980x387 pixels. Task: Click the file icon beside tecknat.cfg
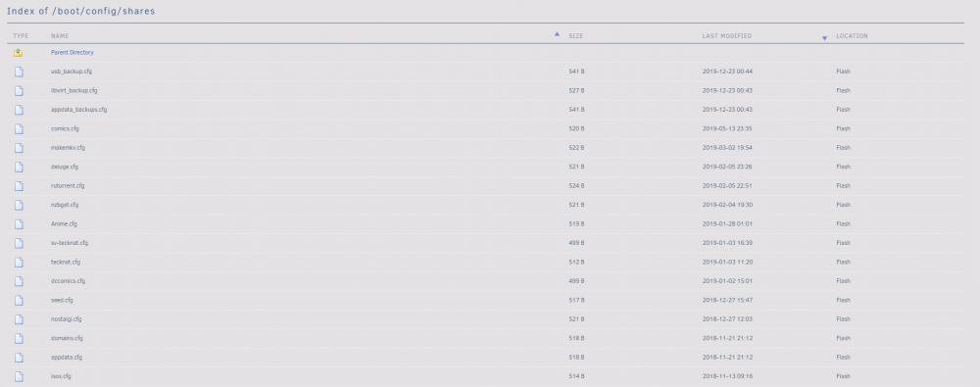(x=19, y=263)
